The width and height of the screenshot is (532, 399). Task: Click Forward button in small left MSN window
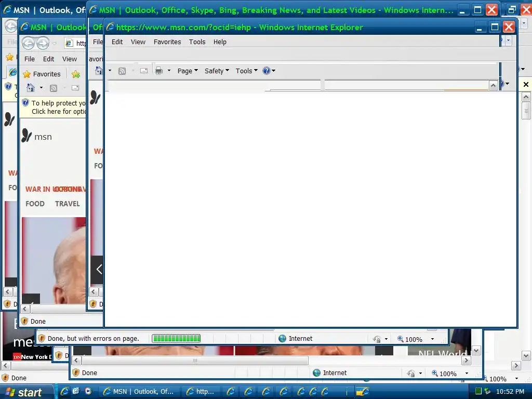pos(43,43)
